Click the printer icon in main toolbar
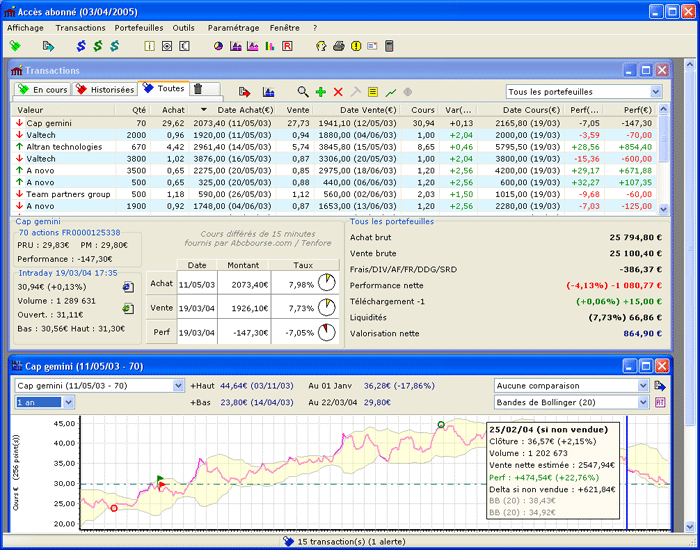Viewport: 700px width, 550px height. 339,46
